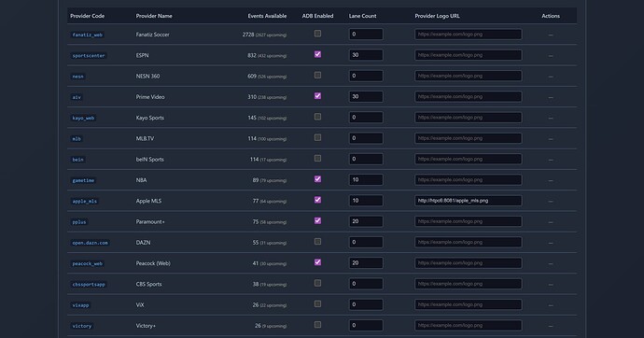
Task: Edit Paramount+ lane count field
Action: [366, 221]
